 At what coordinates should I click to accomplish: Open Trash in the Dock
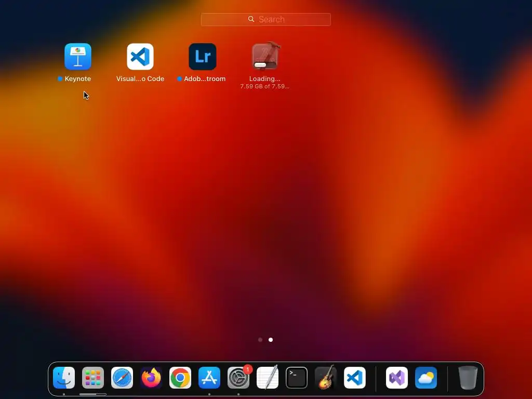(x=468, y=378)
